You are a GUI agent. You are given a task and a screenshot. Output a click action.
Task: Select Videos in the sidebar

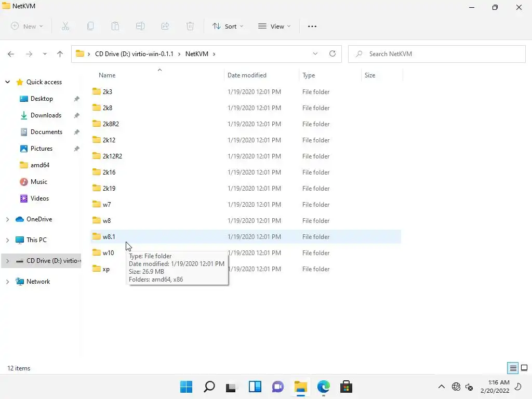click(39, 198)
